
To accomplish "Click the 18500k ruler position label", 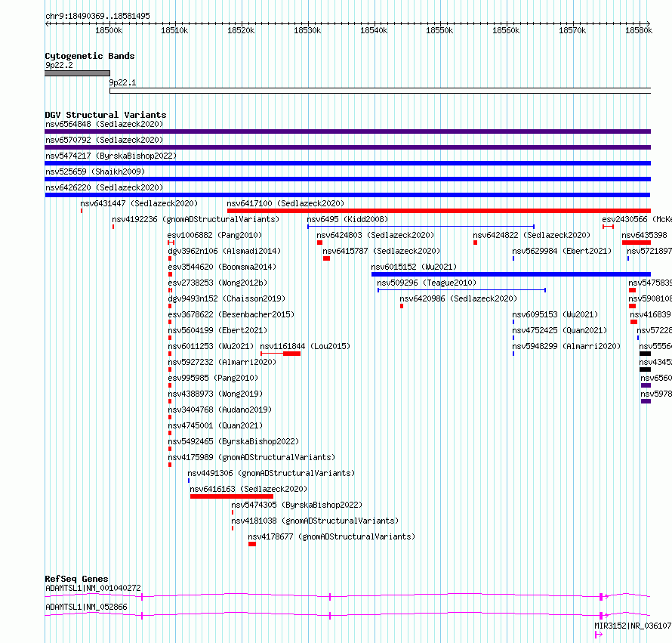I will (109, 30).
